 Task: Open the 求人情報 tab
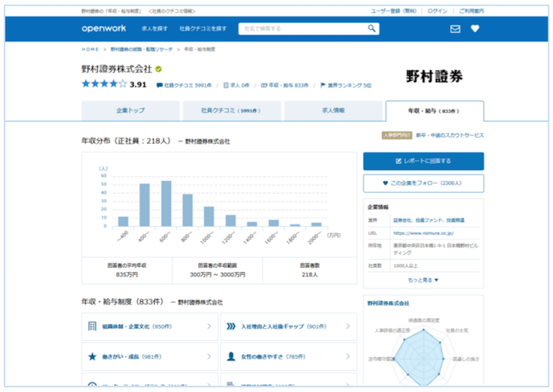click(x=333, y=111)
